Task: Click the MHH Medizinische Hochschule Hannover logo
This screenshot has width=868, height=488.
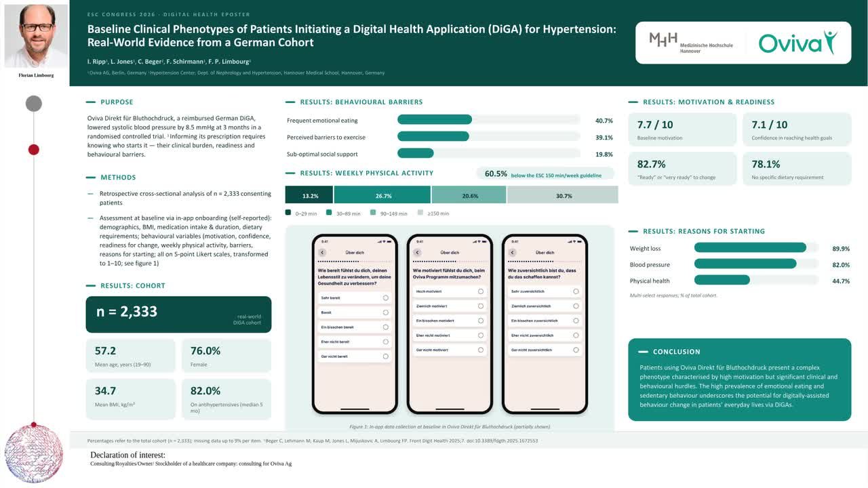Action: (x=691, y=43)
